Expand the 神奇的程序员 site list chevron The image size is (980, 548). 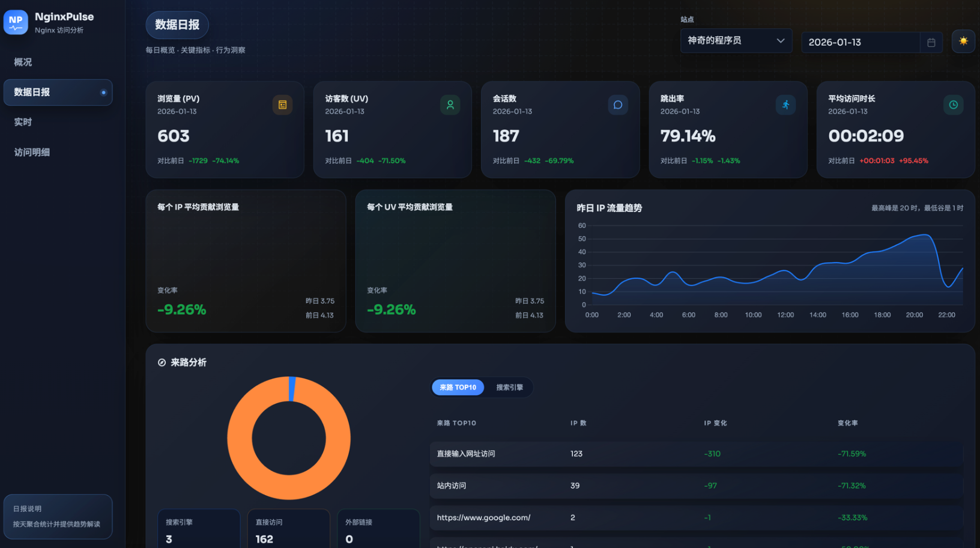click(781, 40)
